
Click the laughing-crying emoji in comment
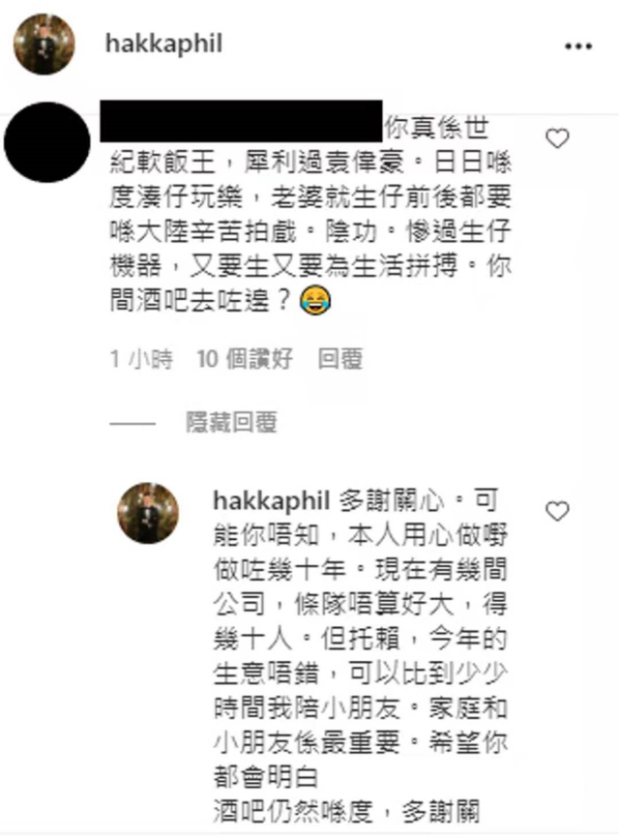[315, 300]
